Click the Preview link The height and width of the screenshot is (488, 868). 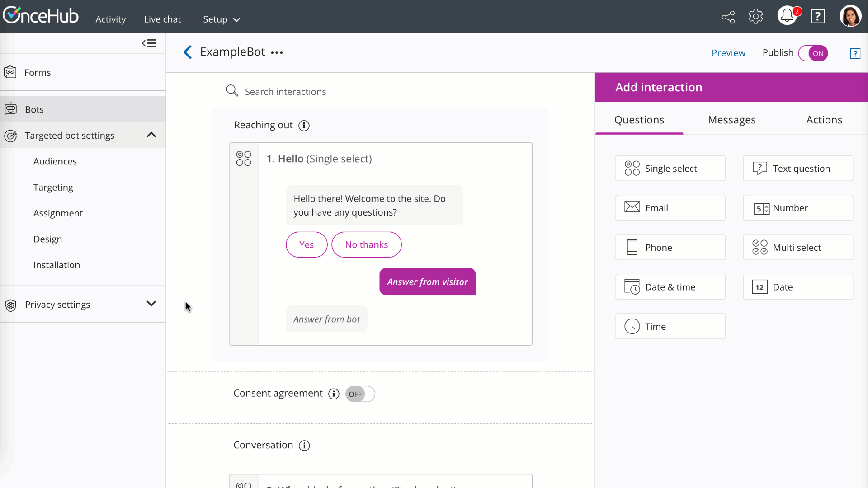pos(728,53)
